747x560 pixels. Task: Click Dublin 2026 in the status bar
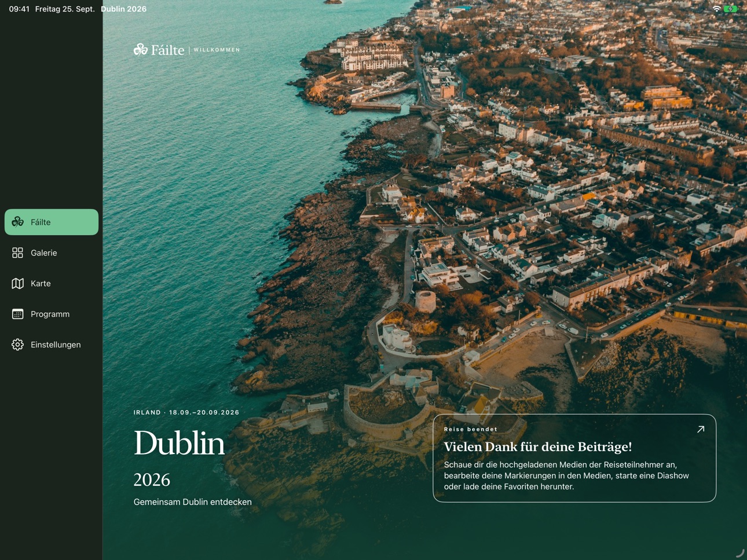(123, 9)
